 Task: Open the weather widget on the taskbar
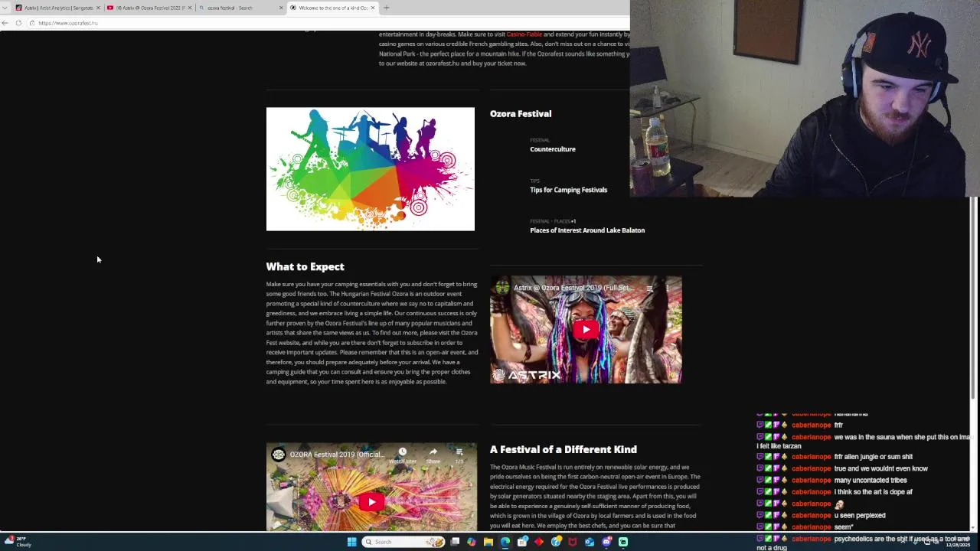pyautogui.click(x=17, y=542)
